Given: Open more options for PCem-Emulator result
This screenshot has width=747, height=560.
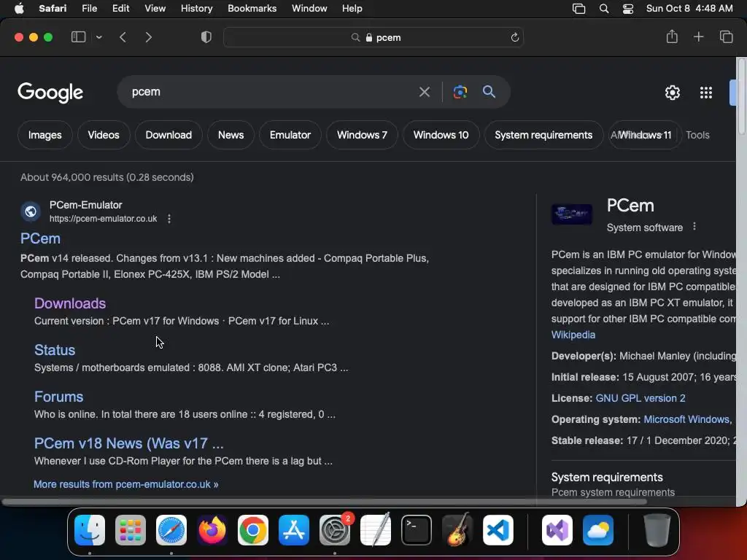Looking at the screenshot, I should pyautogui.click(x=169, y=219).
